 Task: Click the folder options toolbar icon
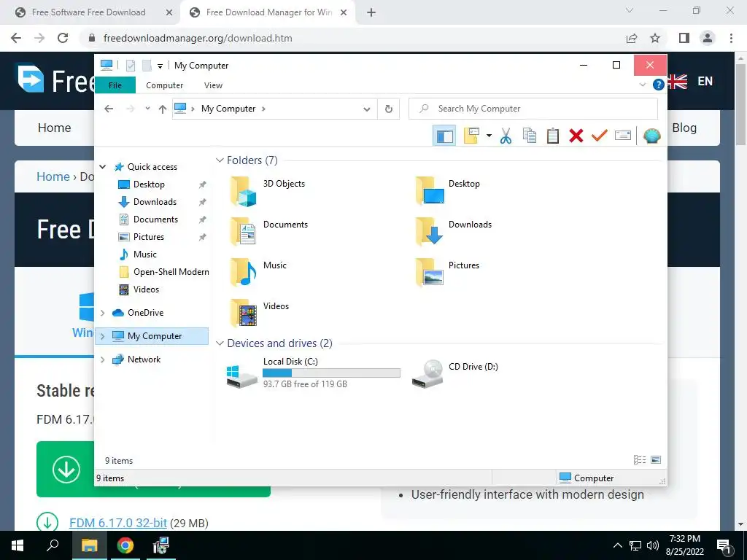[471, 136]
